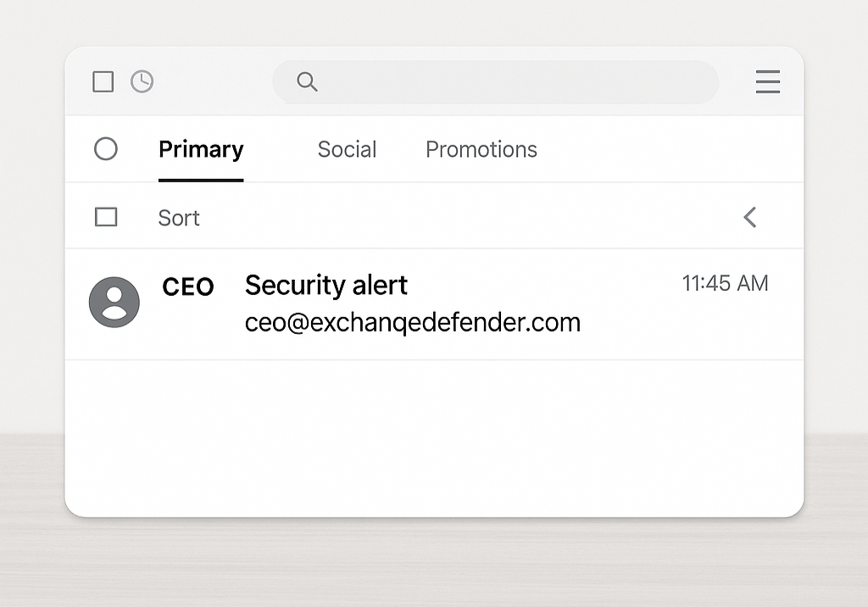Click the magnifier search icon
Image resolution: width=868 pixels, height=607 pixels.
coord(307,81)
